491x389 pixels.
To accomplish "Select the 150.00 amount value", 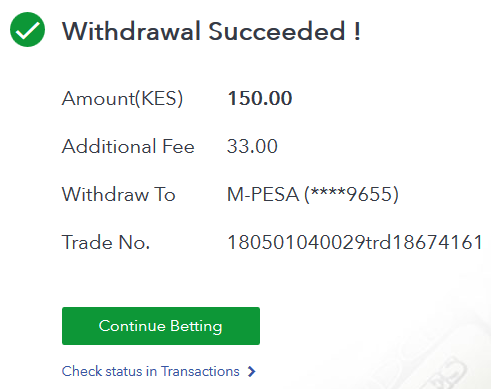I will coord(260,98).
